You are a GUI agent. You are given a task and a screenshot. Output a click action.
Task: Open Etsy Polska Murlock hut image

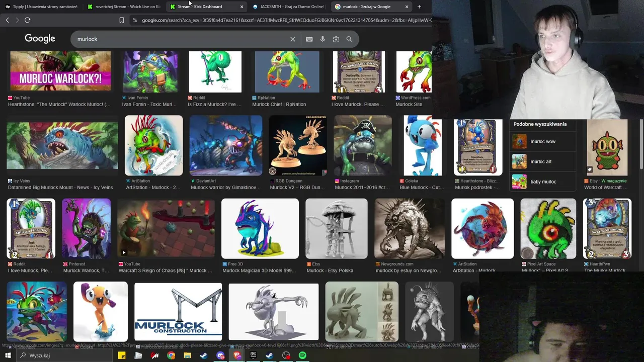tap(337, 229)
